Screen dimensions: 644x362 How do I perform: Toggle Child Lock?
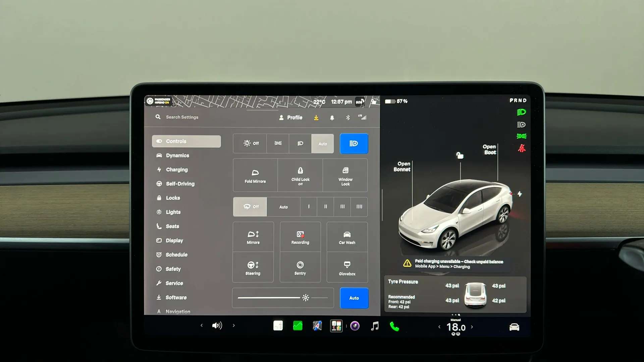click(x=300, y=175)
